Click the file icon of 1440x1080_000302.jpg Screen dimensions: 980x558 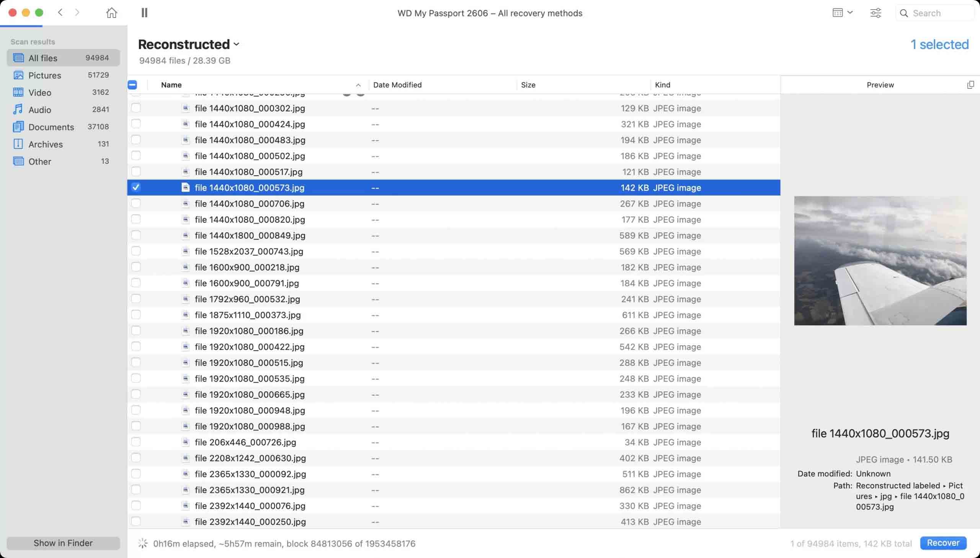[x=186, y=108]
